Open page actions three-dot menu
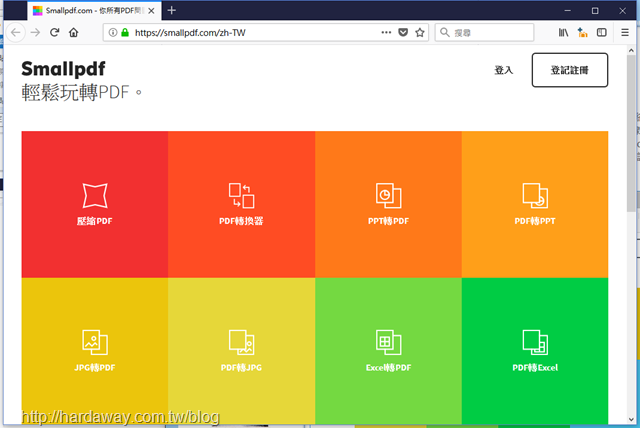This screenshot has height=428, width=640. [x=386, y=33]
